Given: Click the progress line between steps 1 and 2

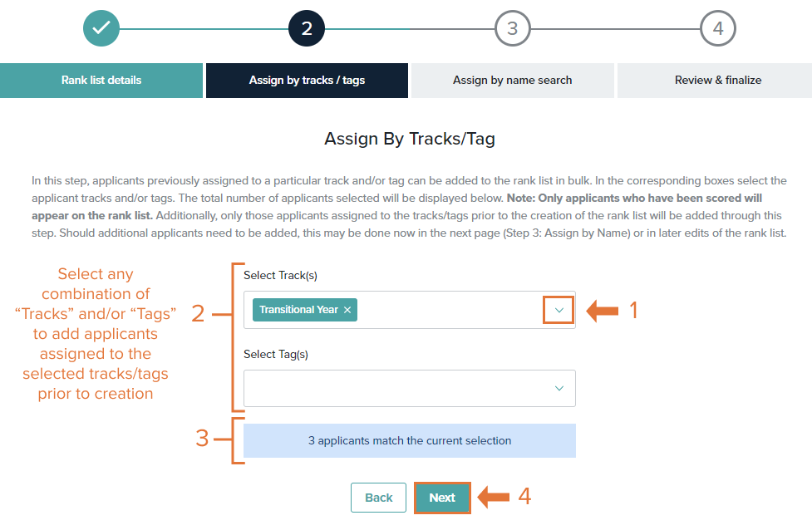Looking at the screenshot, I should click(x=204, y=28).
